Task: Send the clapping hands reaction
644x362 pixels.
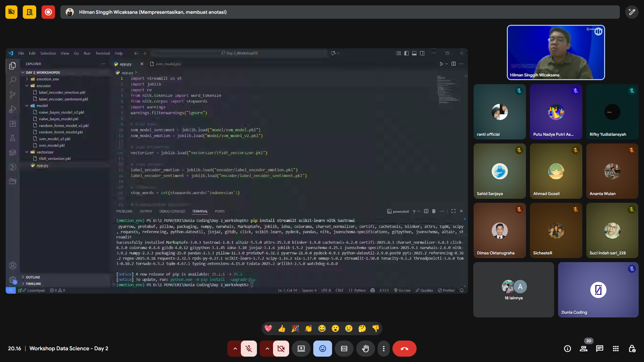Action: point(309,328)
